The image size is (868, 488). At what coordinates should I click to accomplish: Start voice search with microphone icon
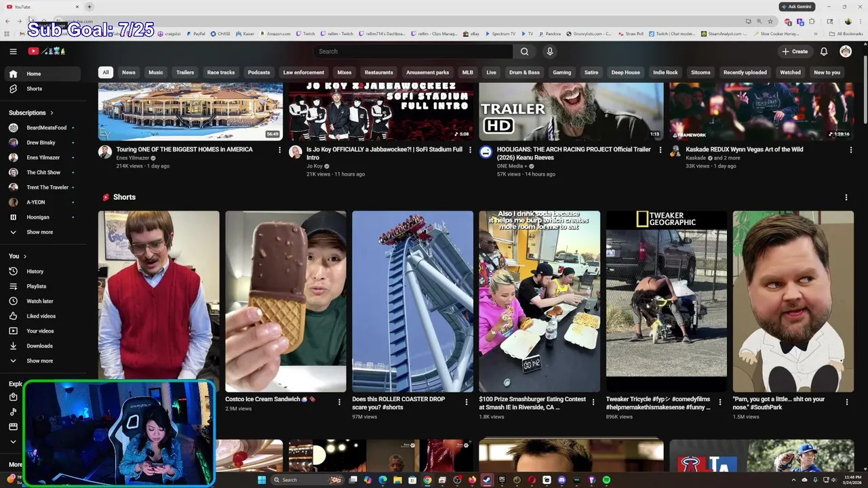click(550, 52)
